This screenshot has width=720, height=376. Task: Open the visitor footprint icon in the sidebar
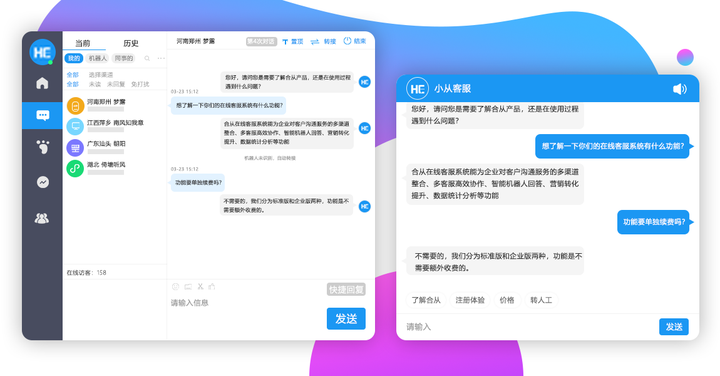coord(42,147)
